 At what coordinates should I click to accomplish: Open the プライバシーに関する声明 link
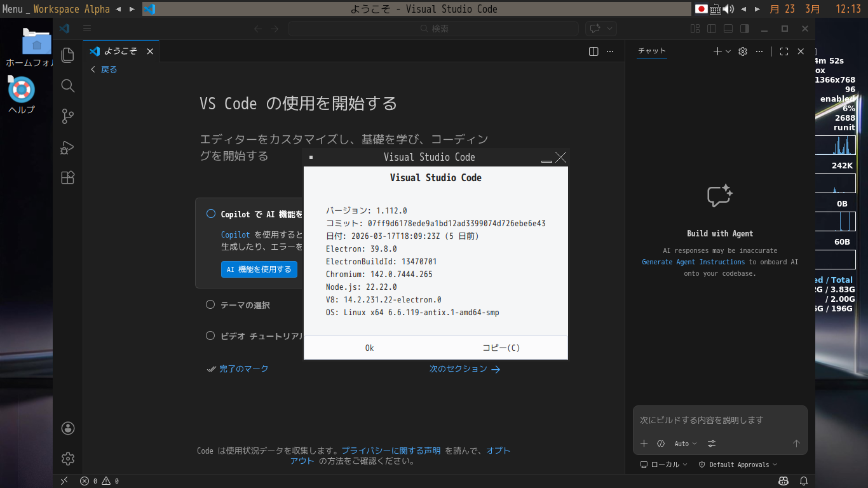coord(391,451)
